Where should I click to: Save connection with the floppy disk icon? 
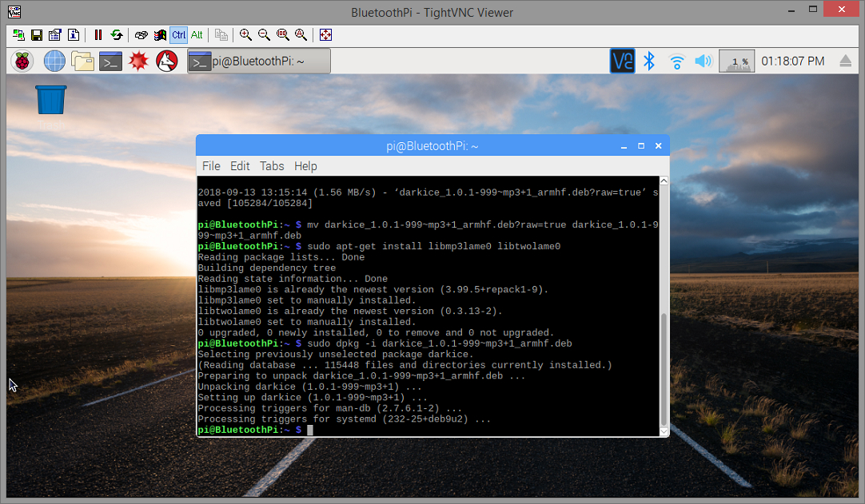tap(37, 34)
